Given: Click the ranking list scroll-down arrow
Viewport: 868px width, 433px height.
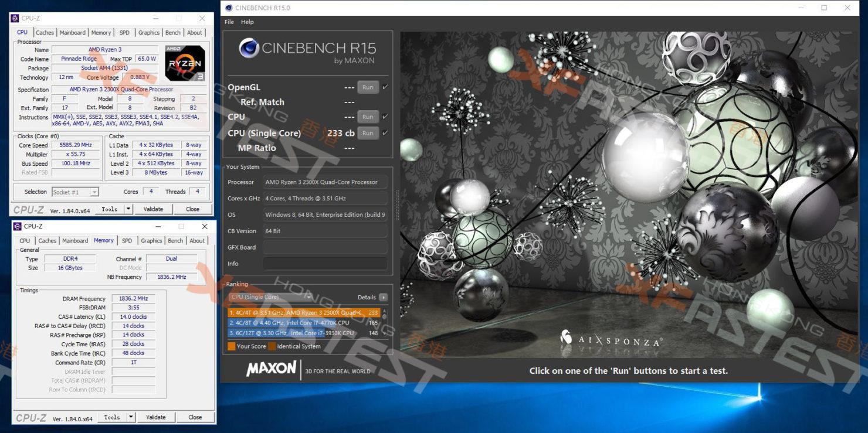Looking at the screenshot, I should tap(385, 333).
